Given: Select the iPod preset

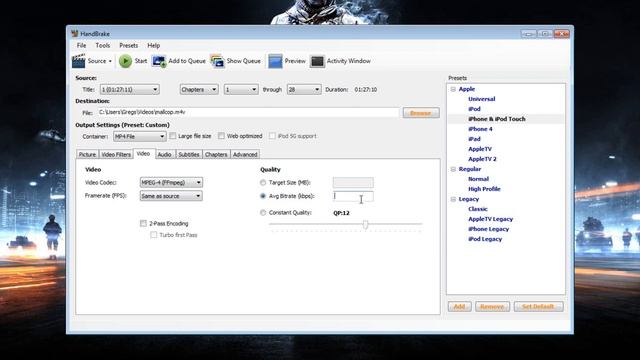Looking at the screenshot, I should coord(474,109).
